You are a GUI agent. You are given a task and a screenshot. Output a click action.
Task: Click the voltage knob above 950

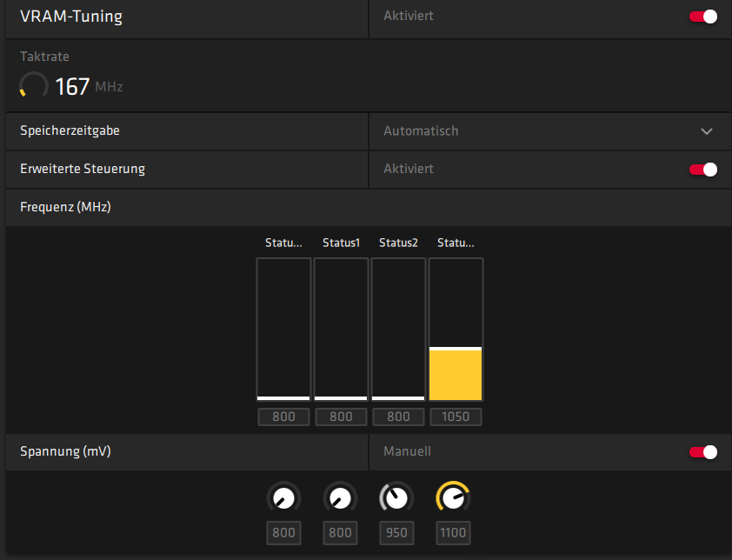[x=396, y=498]
